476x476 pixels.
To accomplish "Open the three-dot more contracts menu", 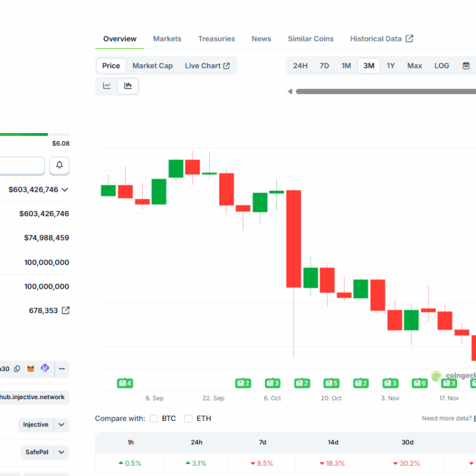I will pos(61,369).
